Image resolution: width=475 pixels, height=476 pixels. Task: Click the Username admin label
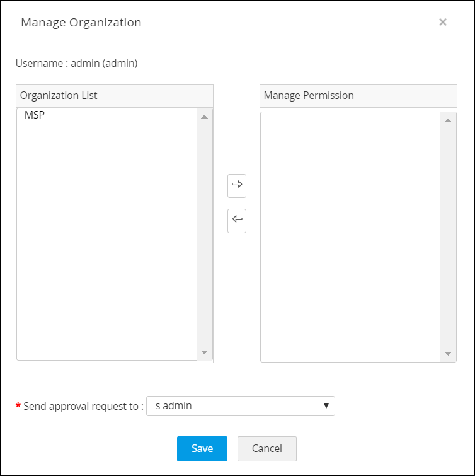pyautogui.click(x=77, y=63)
